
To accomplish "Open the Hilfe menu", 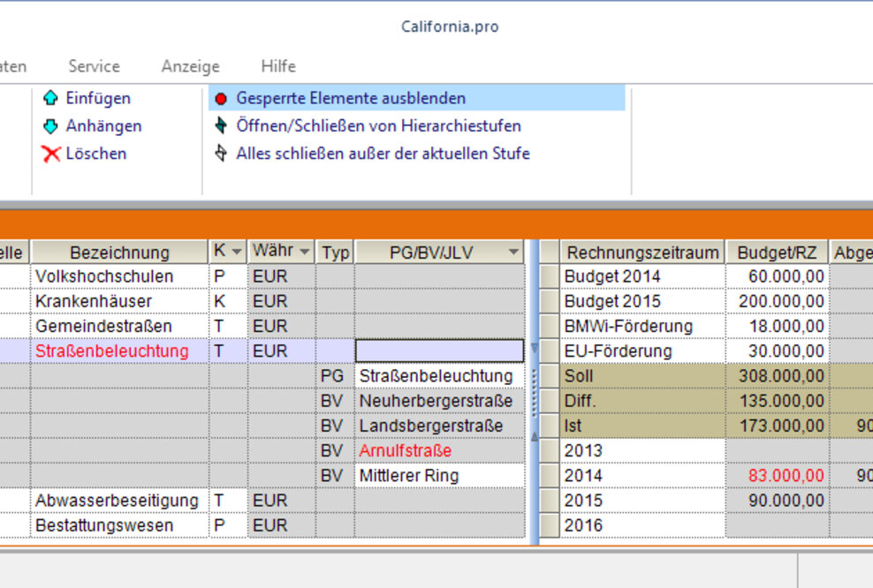I will (x=277, y=66).
